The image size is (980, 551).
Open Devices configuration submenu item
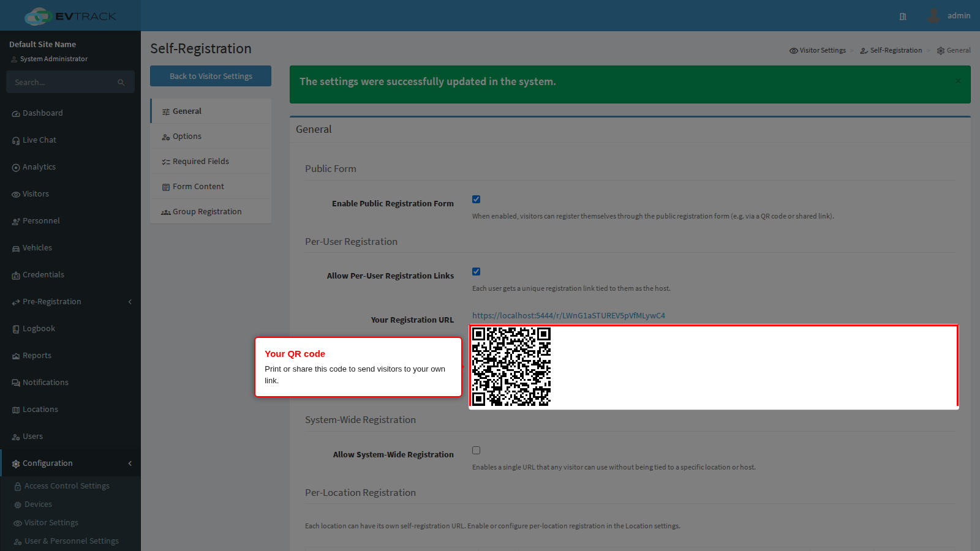click(x=70, y=504)
